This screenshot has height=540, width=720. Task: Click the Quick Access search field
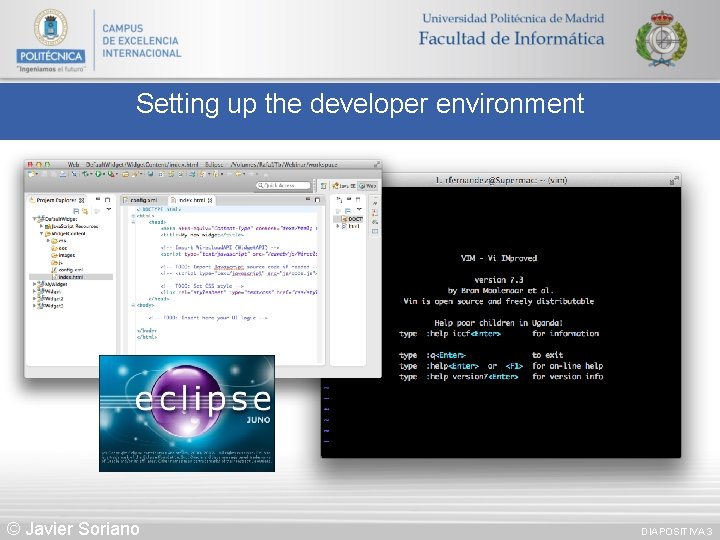[283, 185]
